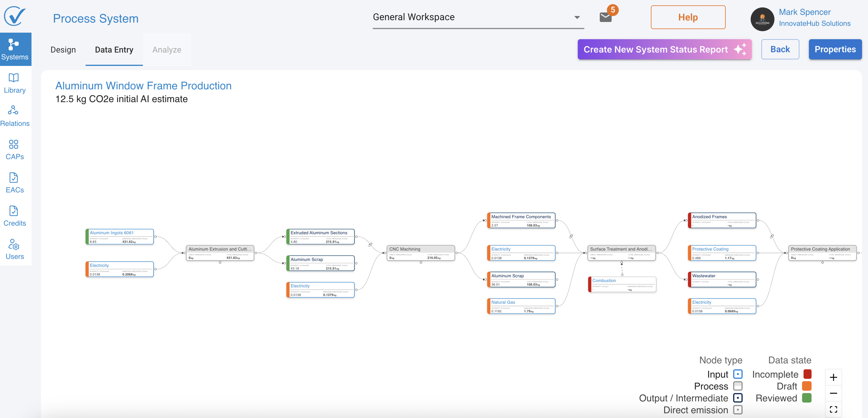Click the Incomplete red legend swatch
The image size is (868, 418).
pos(807,374)
